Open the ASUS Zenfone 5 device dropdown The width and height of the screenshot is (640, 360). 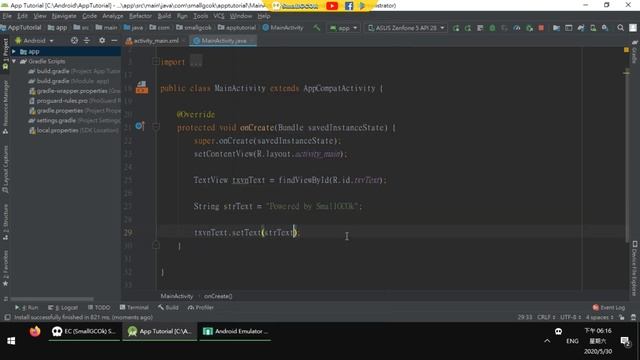406,28
